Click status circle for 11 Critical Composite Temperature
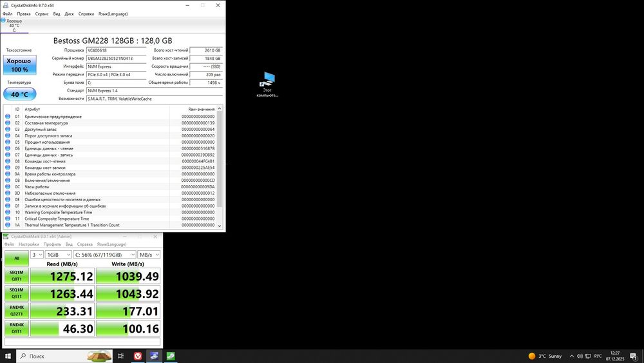This screenshot has height=363, width=644. click(x=8, y=219)
